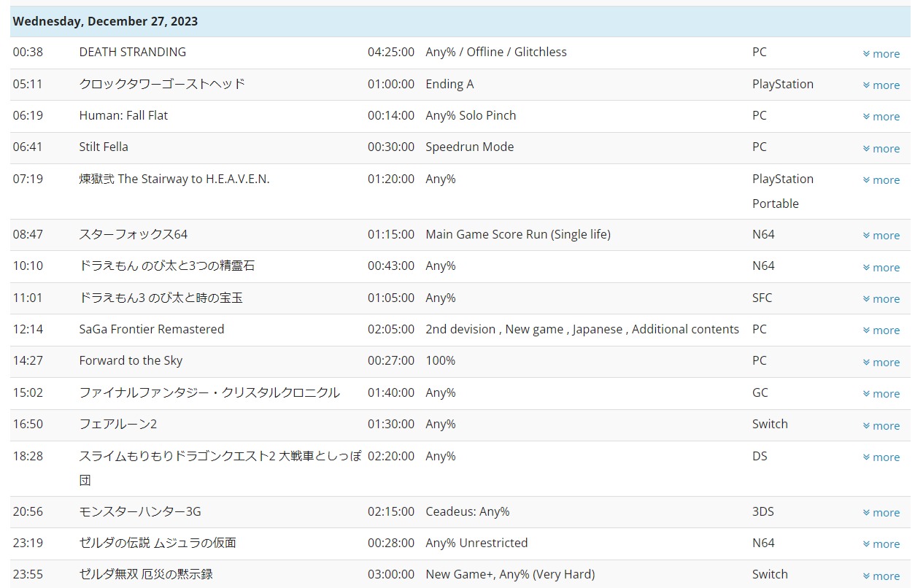Expand more for Forward to the Sky

tap(881, 362)
